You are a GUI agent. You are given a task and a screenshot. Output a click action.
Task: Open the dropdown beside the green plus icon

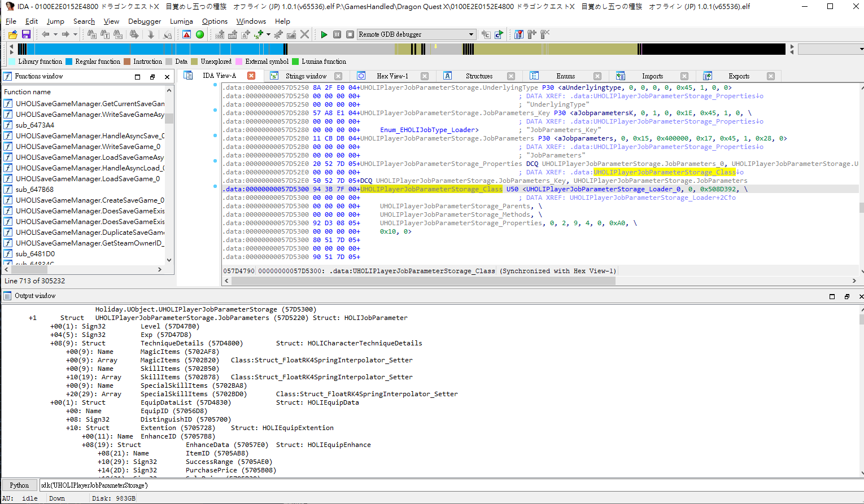[x=268, y=34]
